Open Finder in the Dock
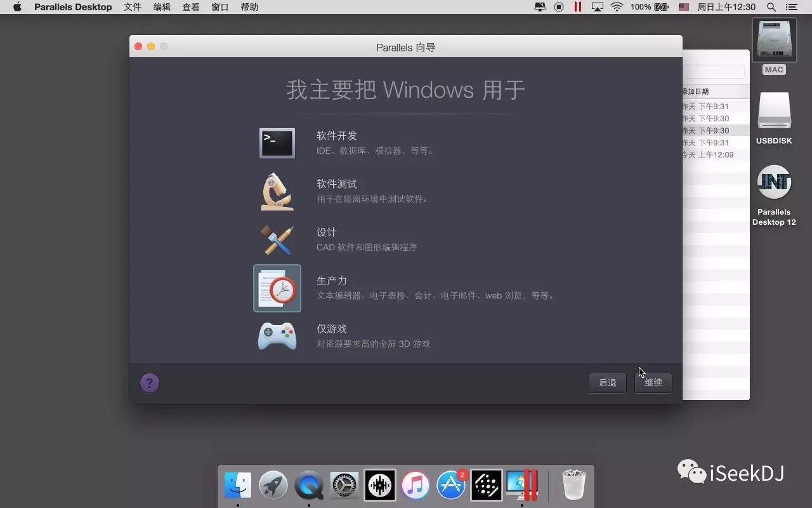This screenshot has height=508, width=812. tap(238, 486)
